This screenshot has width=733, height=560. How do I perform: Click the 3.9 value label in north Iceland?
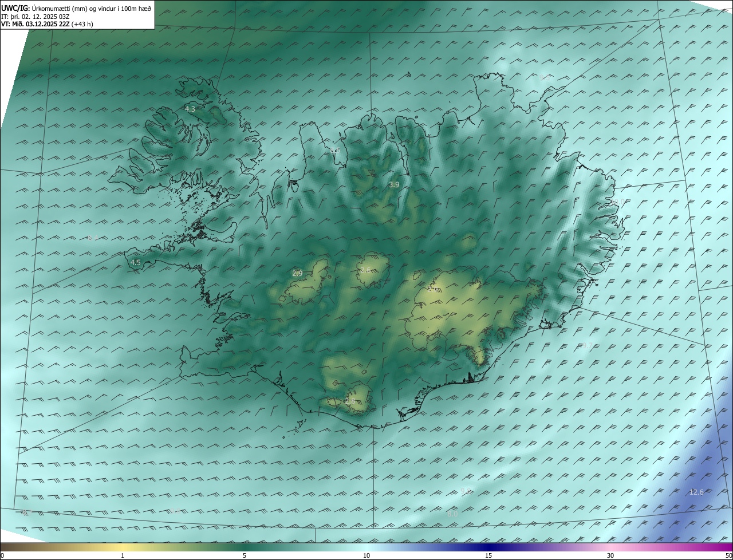point(394,185)
